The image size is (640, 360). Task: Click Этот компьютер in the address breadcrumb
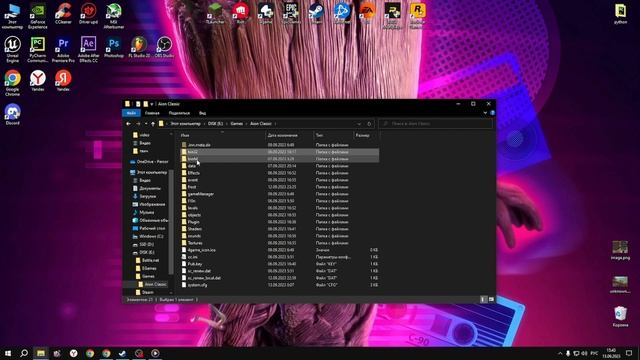point(186,124)
